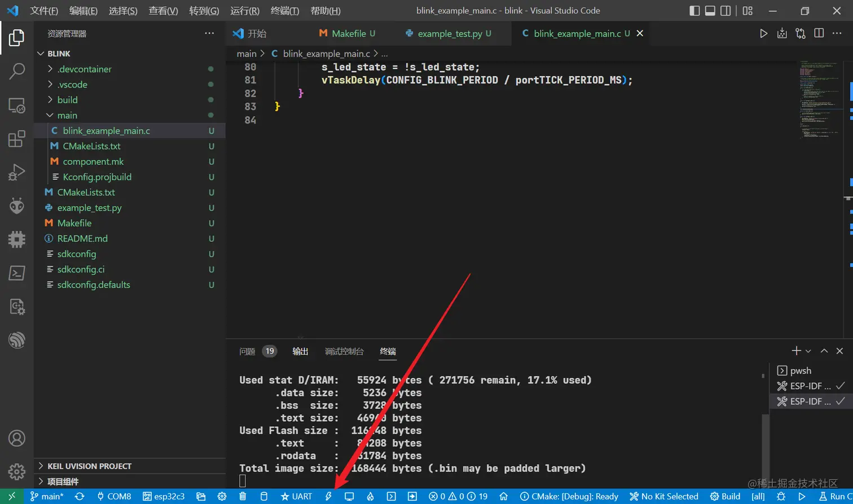Switch to the 调试控制台 panel tab

pos(344,351)
